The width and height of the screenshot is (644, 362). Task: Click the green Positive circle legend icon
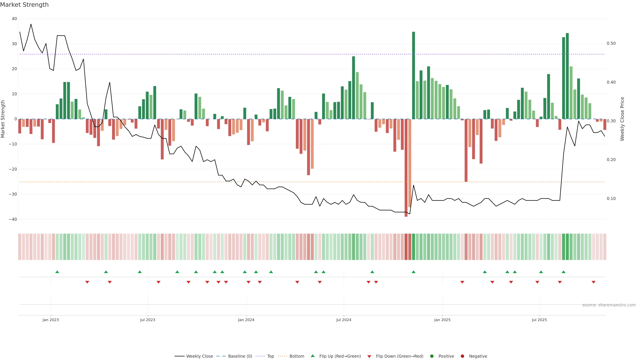pos(432,356)
